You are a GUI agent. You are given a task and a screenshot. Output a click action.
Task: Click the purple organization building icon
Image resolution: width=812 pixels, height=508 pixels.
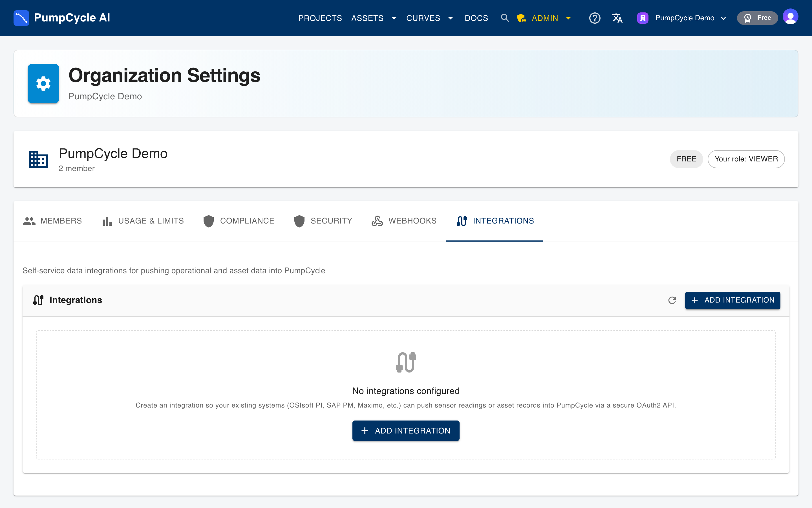[643, 18]
